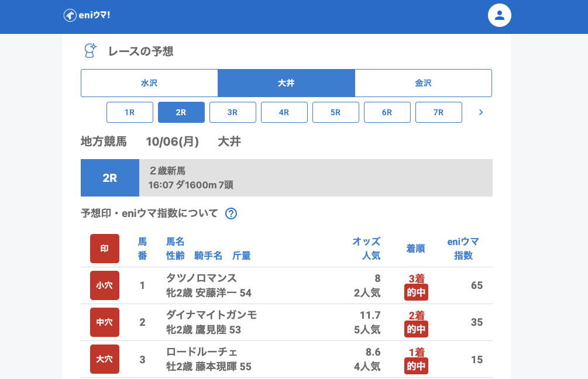This screenshot has height=379, width=588.
Task: Click horse name ロードルーチェ
Action: [201, 352]
